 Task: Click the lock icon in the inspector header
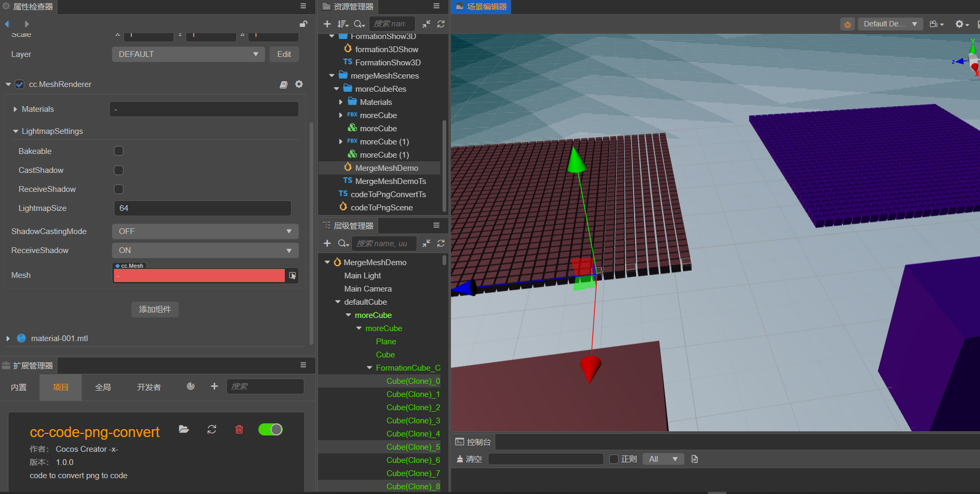[303, 24]
